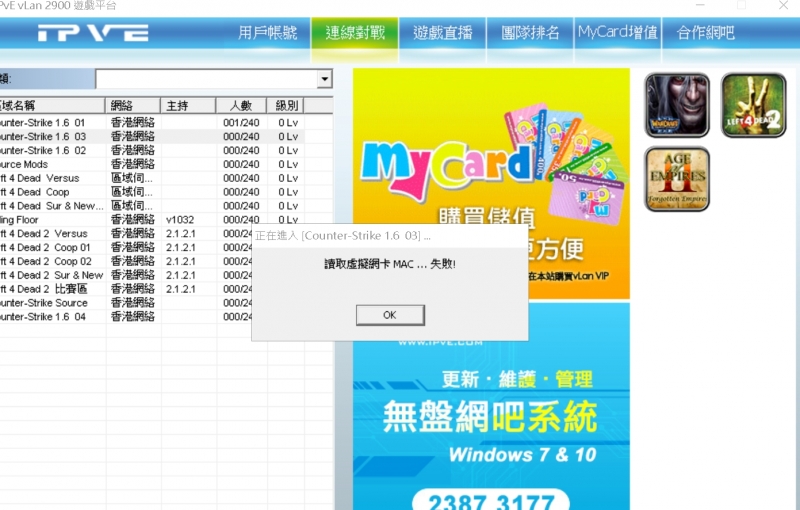Select the Left 4 Dead Versus room

152,178
